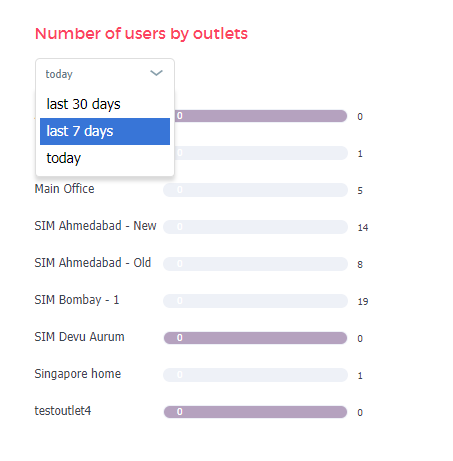
Task: Click the SIM Bombay - 1 label
Action: click(x=77, y=300)
